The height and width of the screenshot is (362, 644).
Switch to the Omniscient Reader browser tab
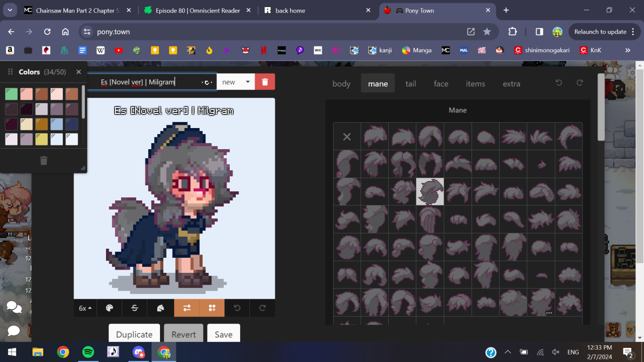coord(197,10)
